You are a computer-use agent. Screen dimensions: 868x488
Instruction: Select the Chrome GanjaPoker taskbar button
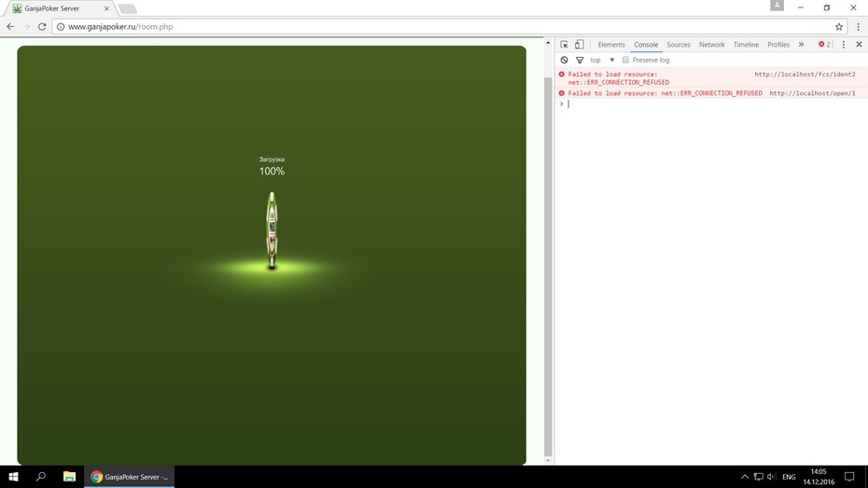(129, 477)
